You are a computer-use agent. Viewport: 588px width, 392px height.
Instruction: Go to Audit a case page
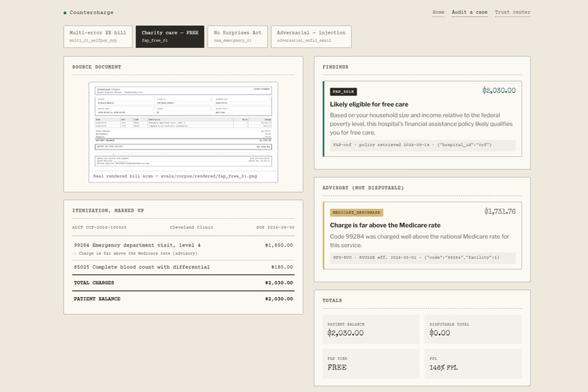pos(470,12)
